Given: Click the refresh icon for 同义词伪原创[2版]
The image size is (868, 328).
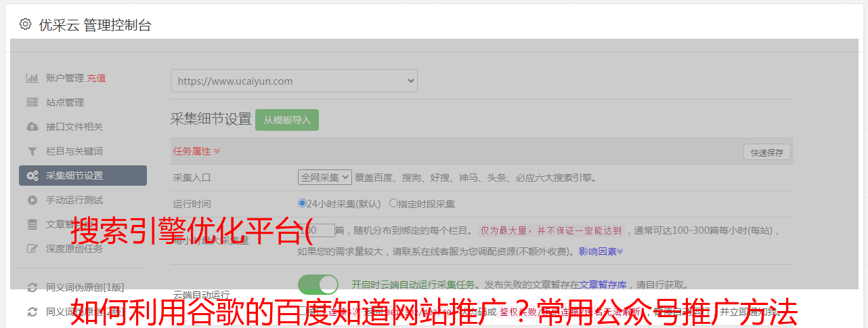Looking at the screenshot, I should 32,312.
